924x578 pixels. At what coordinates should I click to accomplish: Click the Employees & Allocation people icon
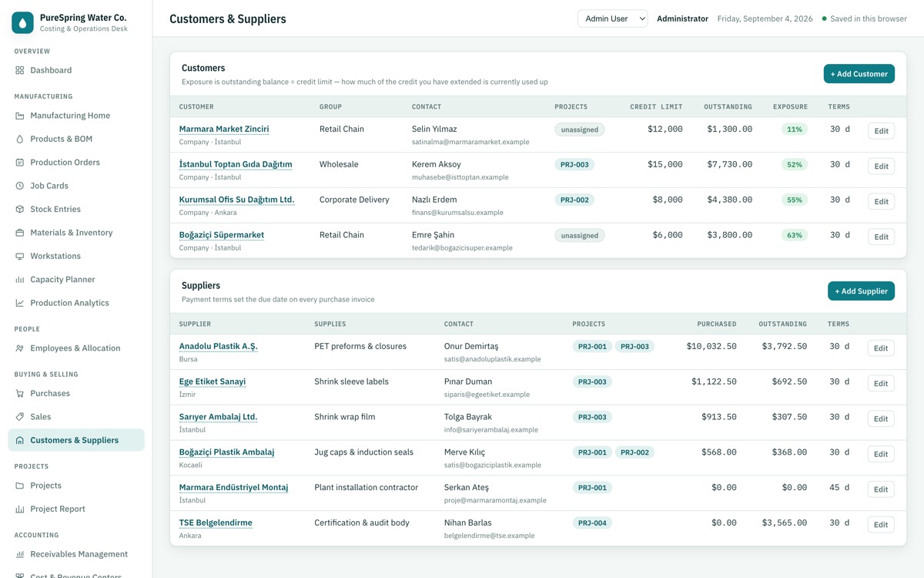point(20,348)
